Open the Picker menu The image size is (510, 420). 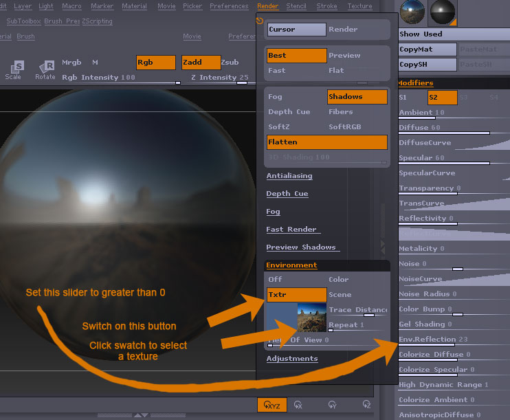(192, 6)
